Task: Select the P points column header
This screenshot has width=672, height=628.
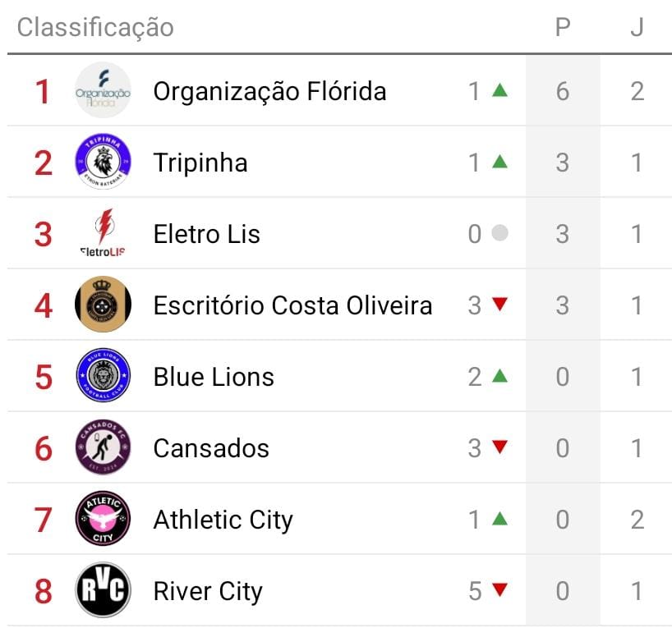Action: [563, 27]
